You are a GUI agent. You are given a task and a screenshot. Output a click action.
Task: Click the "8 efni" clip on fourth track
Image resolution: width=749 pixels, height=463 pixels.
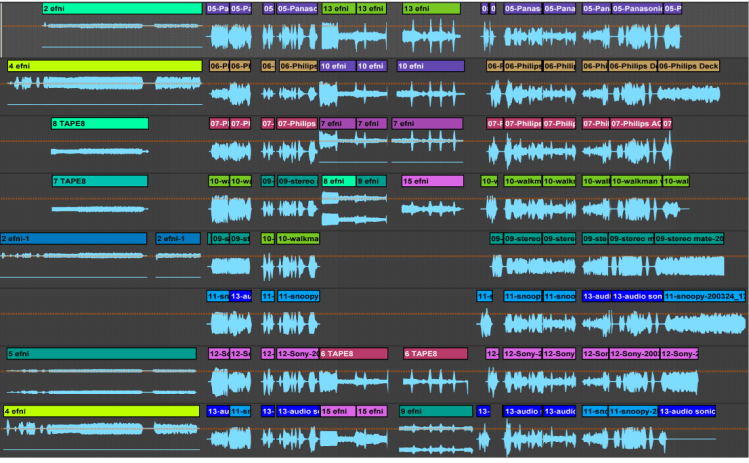pos(337,182)
